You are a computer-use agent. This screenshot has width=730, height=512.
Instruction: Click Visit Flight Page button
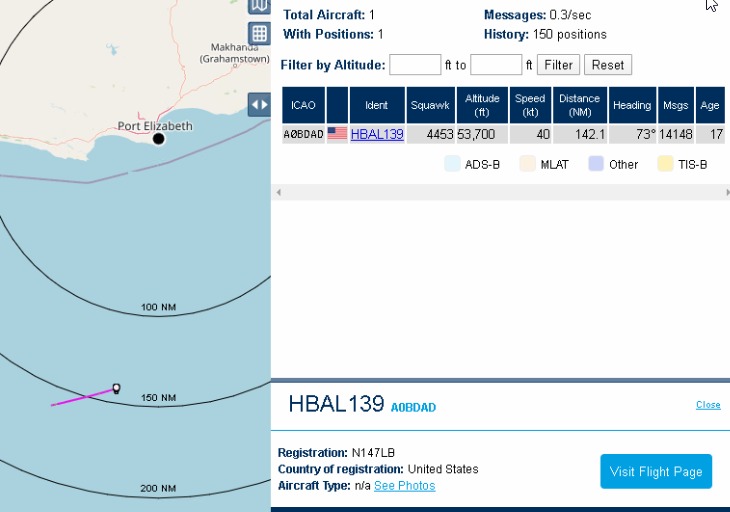pos(656,471)
